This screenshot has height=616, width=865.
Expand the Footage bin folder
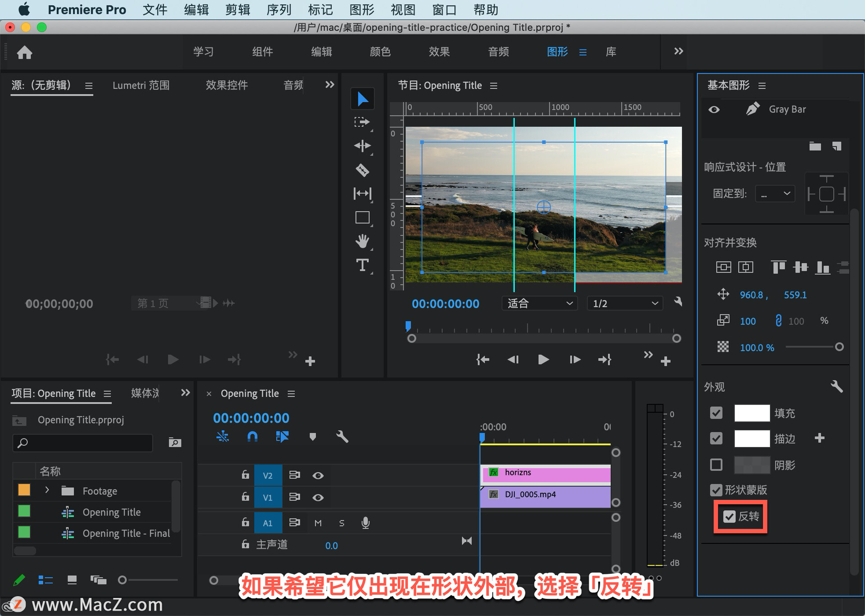pos(47,490)
